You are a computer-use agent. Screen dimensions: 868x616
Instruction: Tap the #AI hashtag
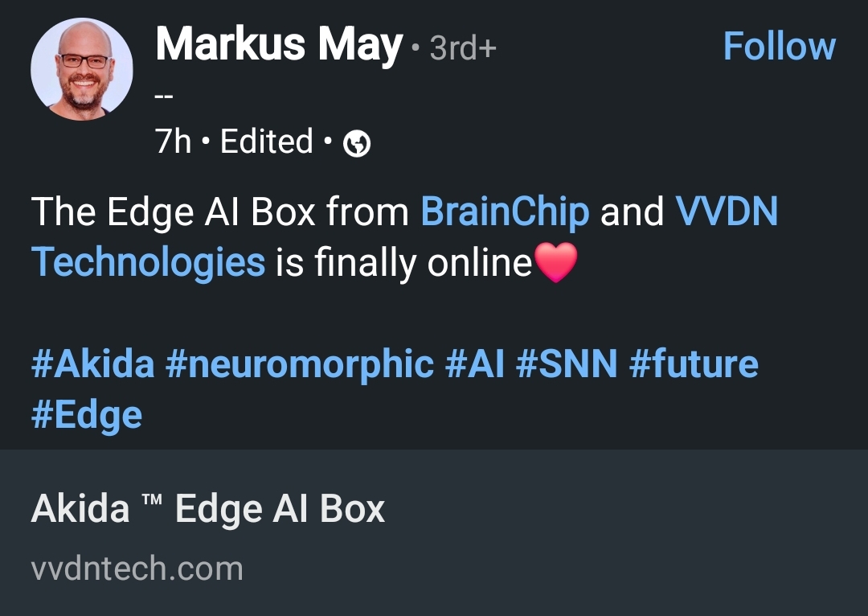click(474, 363)
